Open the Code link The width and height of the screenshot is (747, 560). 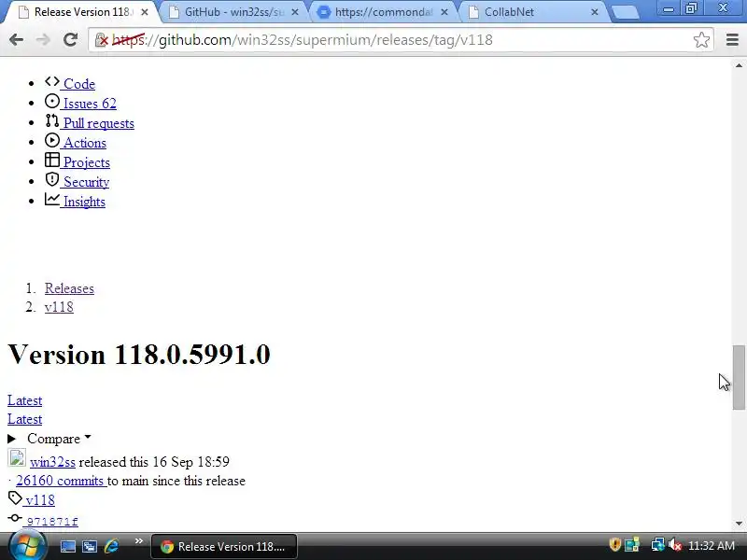(x=79, y=84)
